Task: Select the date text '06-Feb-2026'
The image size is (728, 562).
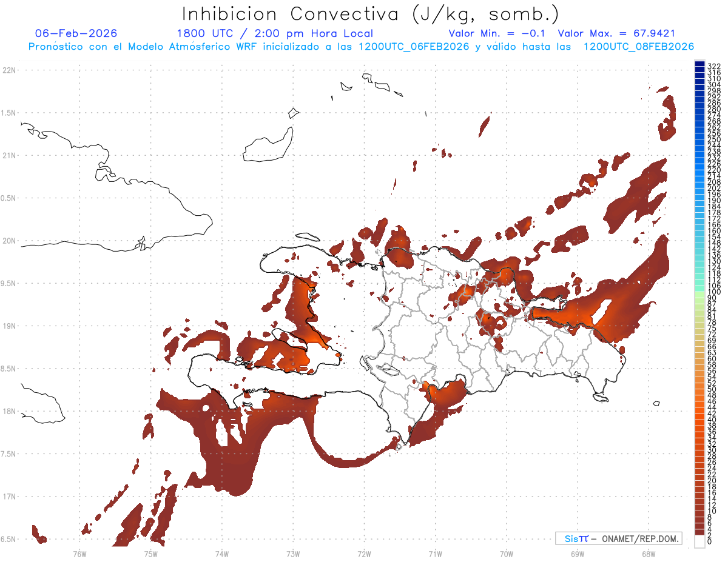Action: 76,33
